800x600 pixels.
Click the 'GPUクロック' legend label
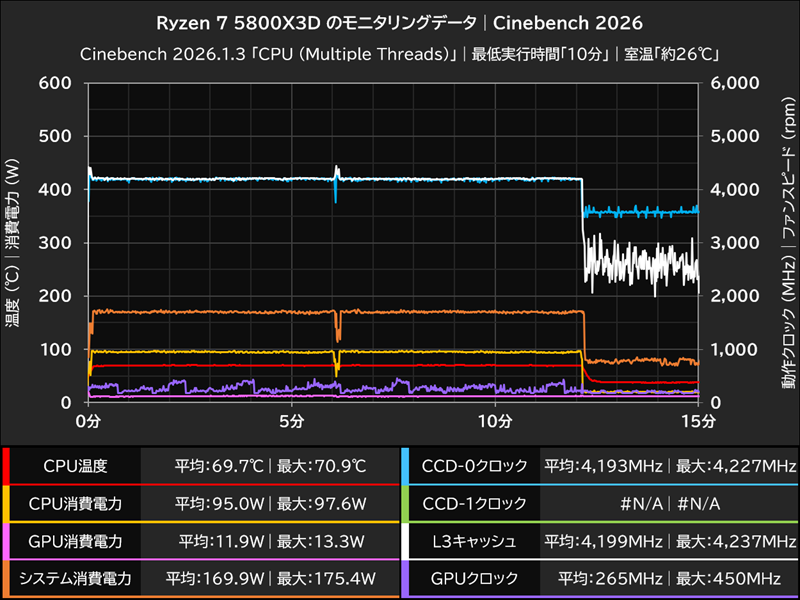pos(474,579)
